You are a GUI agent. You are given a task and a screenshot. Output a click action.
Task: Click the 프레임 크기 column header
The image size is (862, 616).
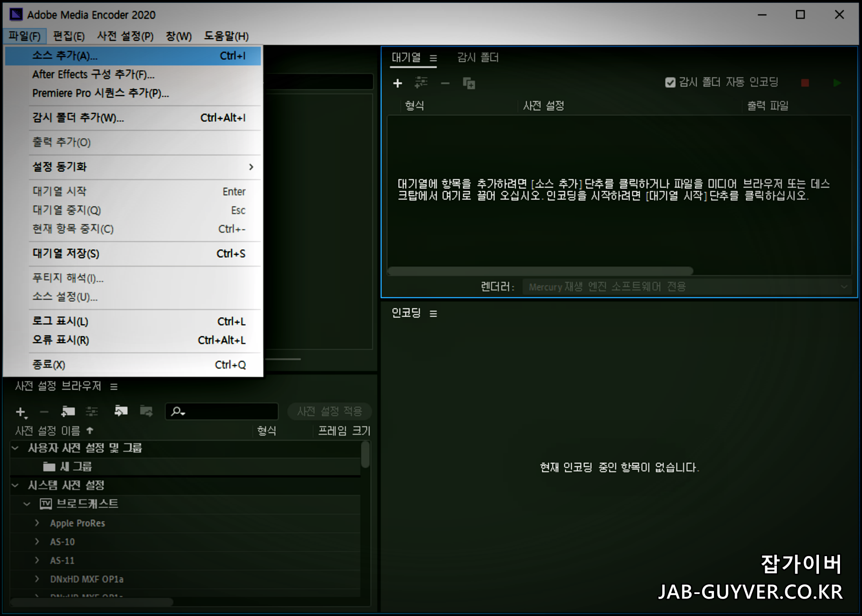click(344, 431)
